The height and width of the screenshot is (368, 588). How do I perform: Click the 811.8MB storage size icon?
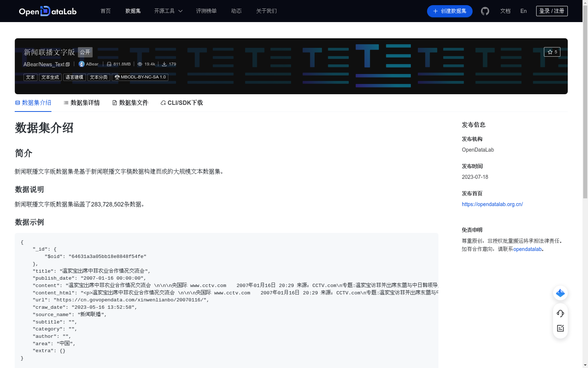(x=109, y=64)
